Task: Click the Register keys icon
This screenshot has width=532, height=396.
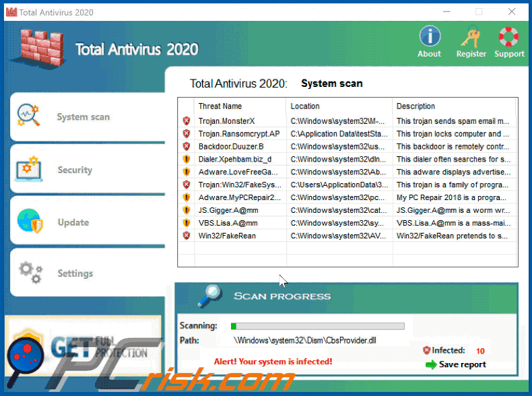Action: pos(471,36)
